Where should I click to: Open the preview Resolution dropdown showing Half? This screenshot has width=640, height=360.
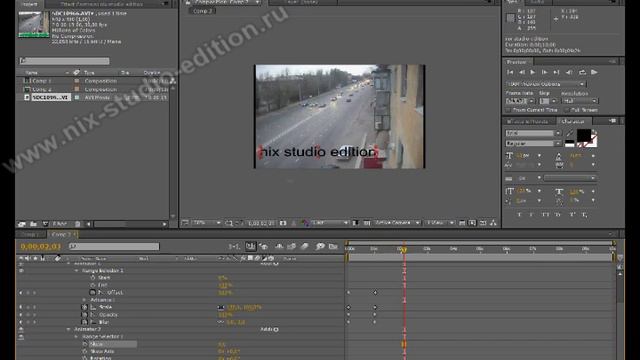pos(580,101)
